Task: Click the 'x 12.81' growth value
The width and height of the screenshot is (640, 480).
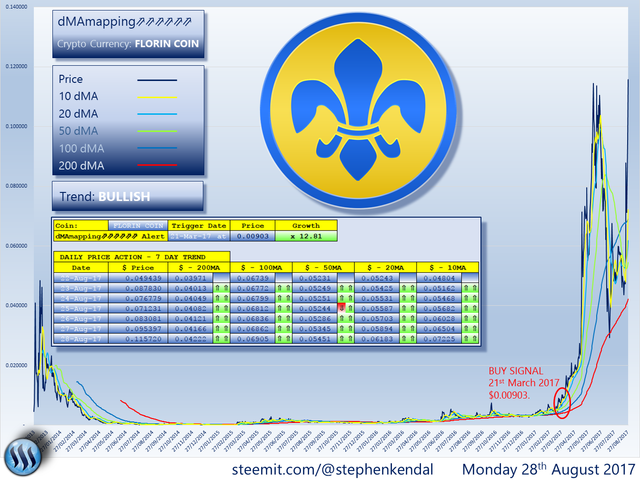Action: tap(306, 236)
